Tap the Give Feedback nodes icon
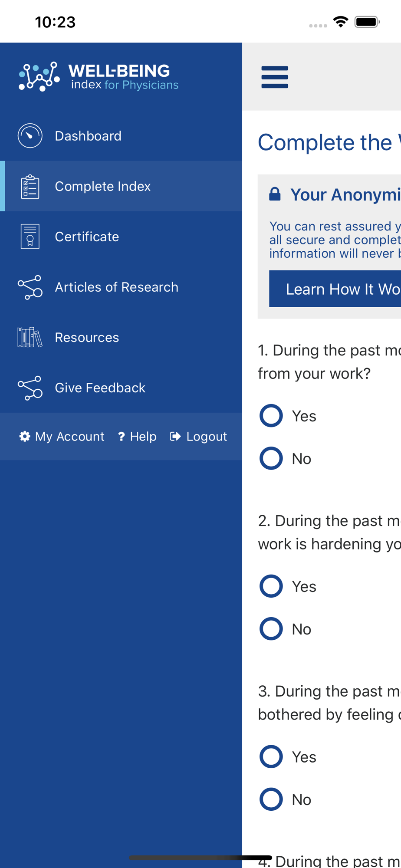Viewport: 401px width, 868px height. 30,388
